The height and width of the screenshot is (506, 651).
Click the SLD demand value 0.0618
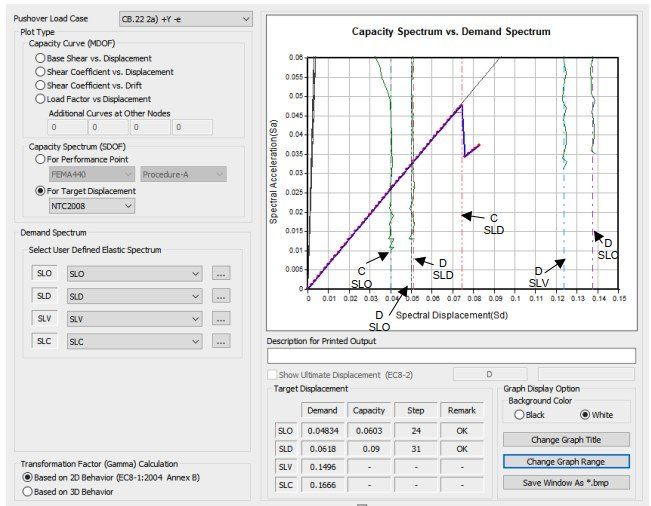click(x=323, y=449)
